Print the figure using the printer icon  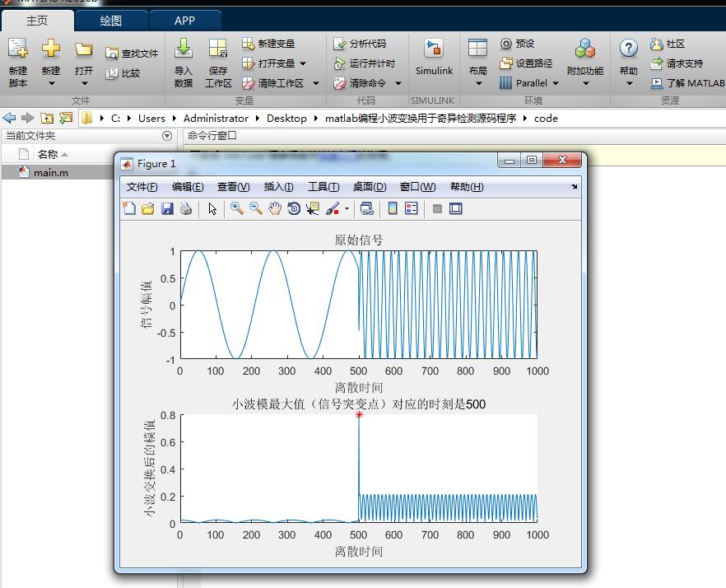pos(186,208)
